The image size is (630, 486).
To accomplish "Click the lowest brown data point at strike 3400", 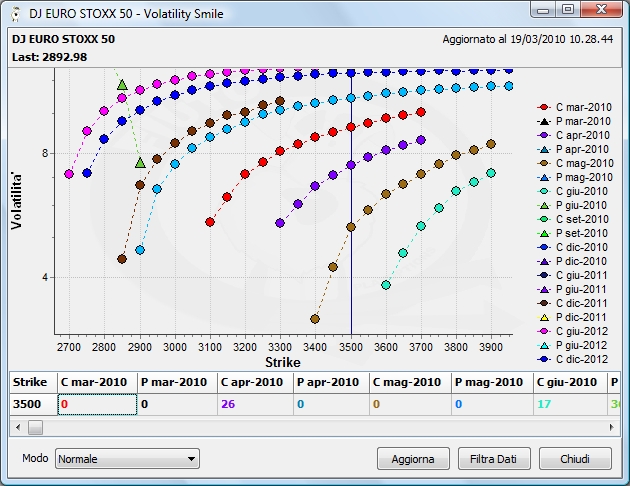I will [x=315, y=319].
